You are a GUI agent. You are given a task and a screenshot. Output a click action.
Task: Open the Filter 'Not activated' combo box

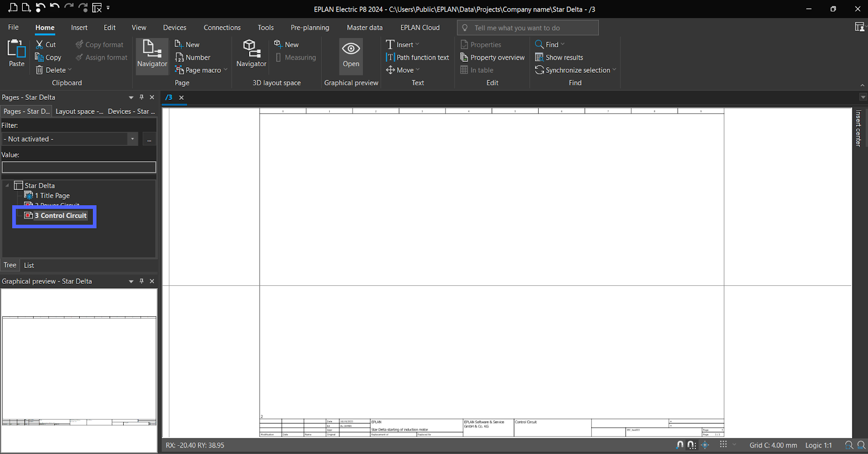tap(70, 139)
